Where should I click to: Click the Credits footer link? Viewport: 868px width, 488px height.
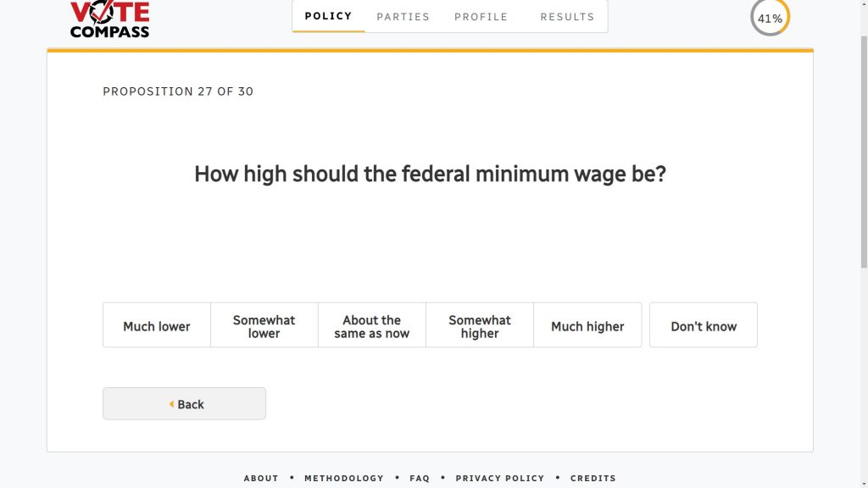click(x=593, y=478)
